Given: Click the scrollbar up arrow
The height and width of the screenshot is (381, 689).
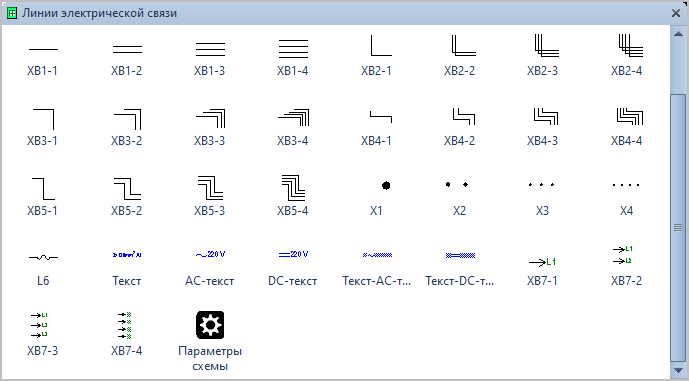Looking at the screenshot, I should click(x=678, y=34).
